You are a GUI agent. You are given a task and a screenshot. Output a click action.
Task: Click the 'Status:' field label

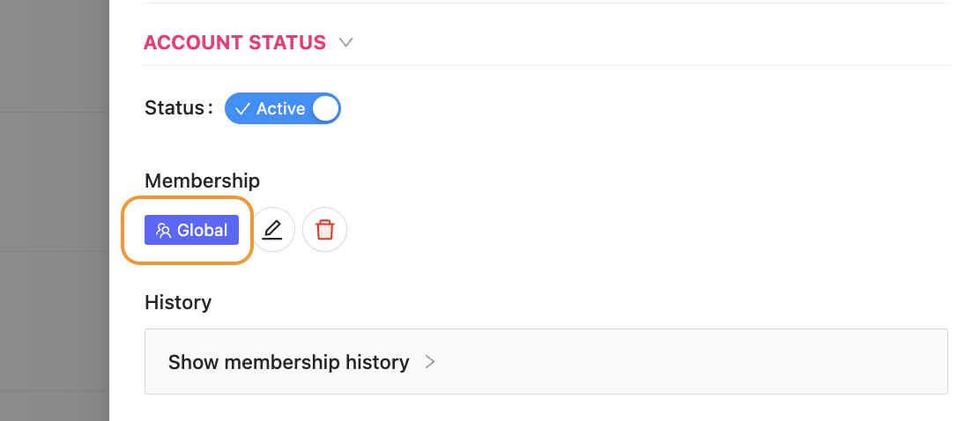[x=178, y=108]
